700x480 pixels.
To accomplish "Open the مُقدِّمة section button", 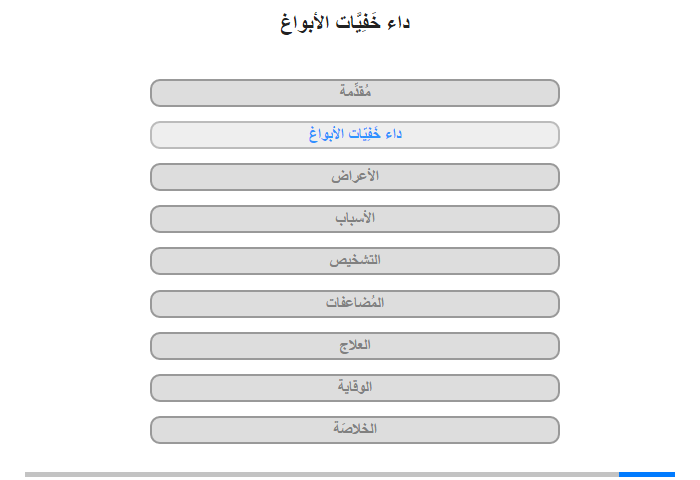I will pos(354,93).
